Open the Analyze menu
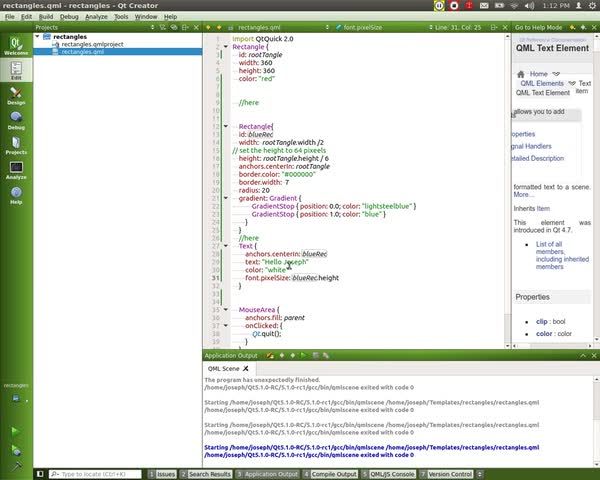The width and height of the screenshot is (600, 480). pyautogui.click(x=97, y=17)
